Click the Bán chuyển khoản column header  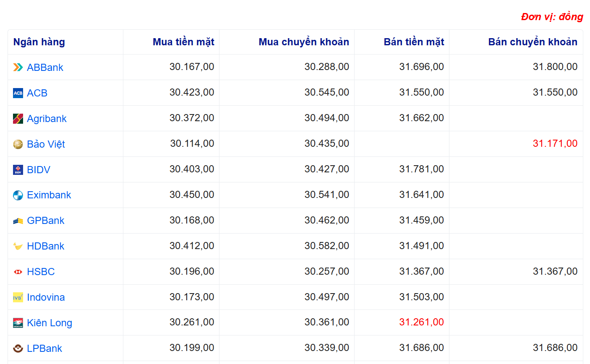533,42
